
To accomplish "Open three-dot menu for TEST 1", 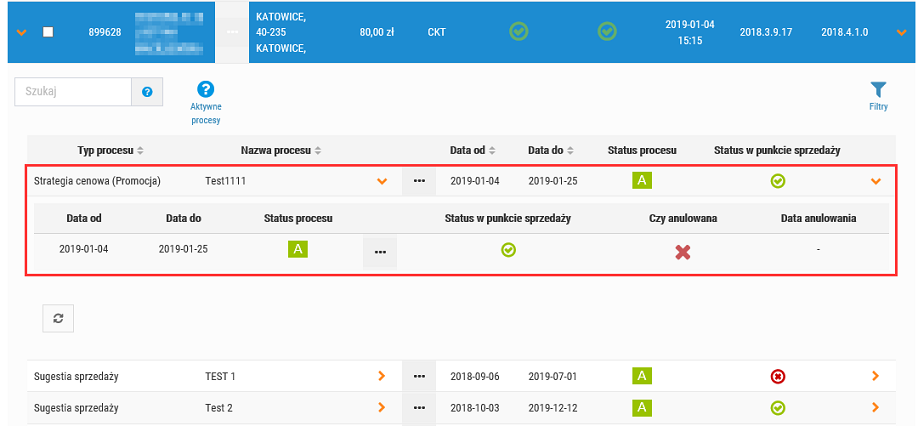I will pos(419,376).
